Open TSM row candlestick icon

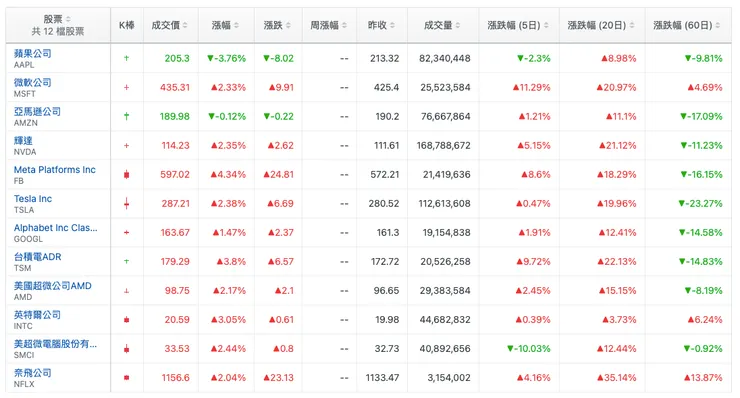pyautogui.click(x=126, y=262)
